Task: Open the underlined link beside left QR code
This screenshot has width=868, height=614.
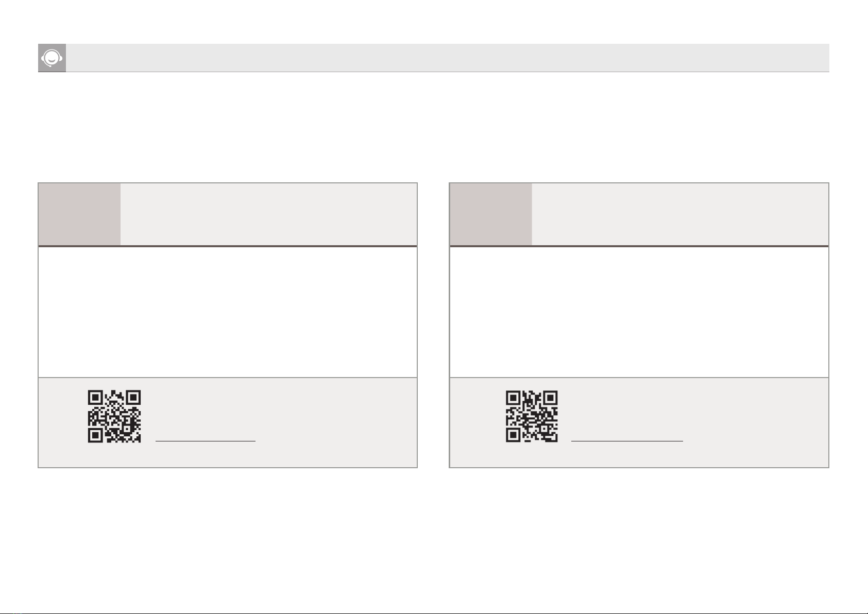Action: click(206, 441)
